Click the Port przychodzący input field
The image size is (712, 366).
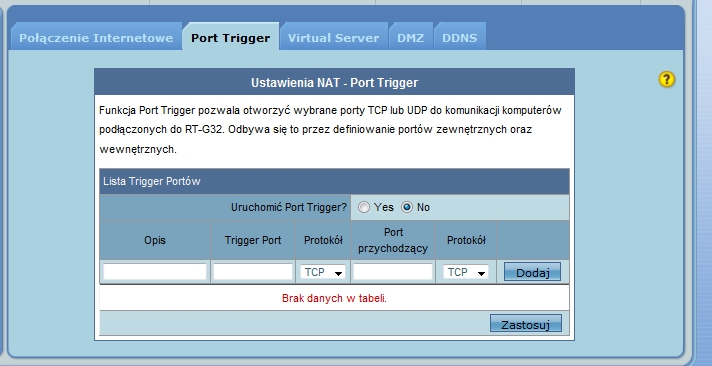[393, 272]
